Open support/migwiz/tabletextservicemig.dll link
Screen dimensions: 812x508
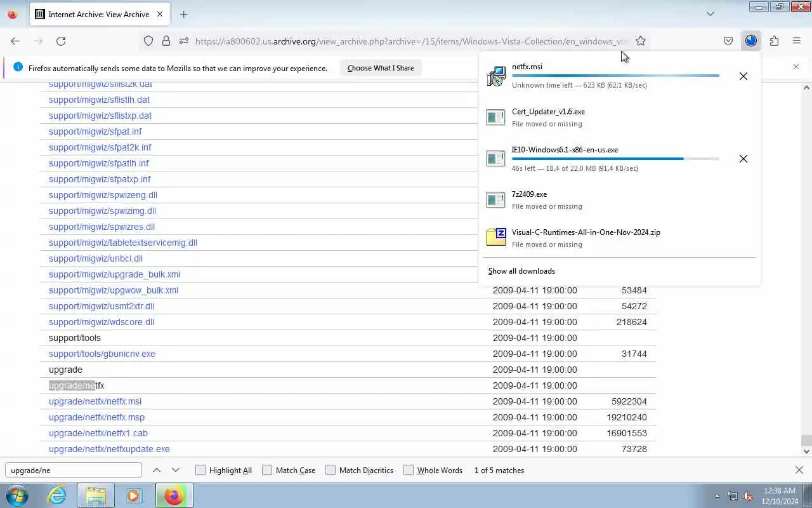(x=123, y=243)
